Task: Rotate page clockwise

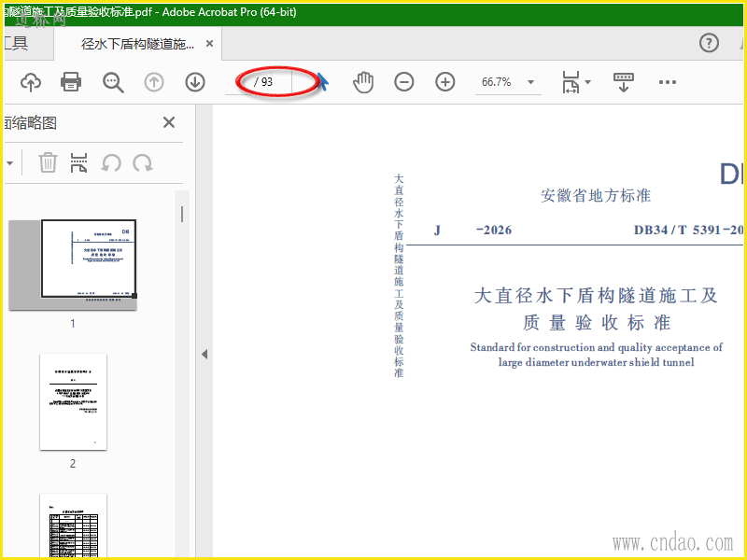Action: click(x=143, y=163)
